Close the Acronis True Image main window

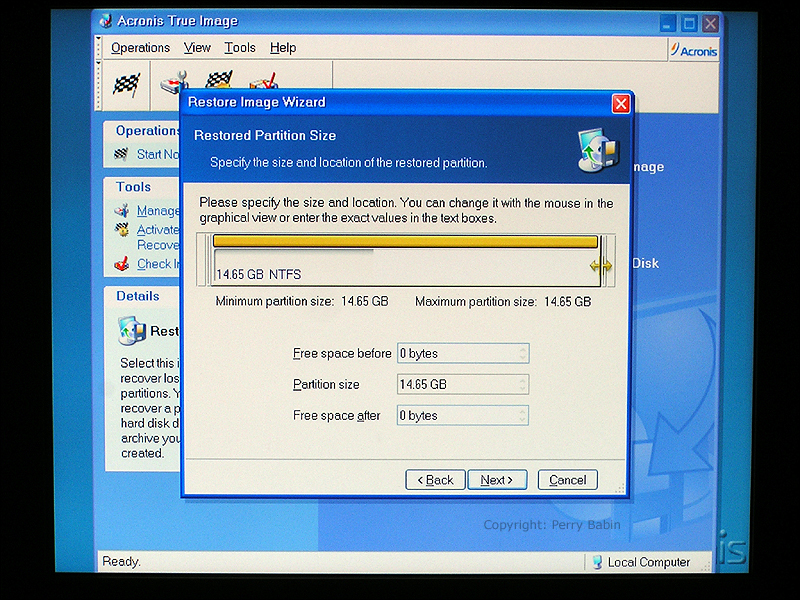(x=710, y=23)
